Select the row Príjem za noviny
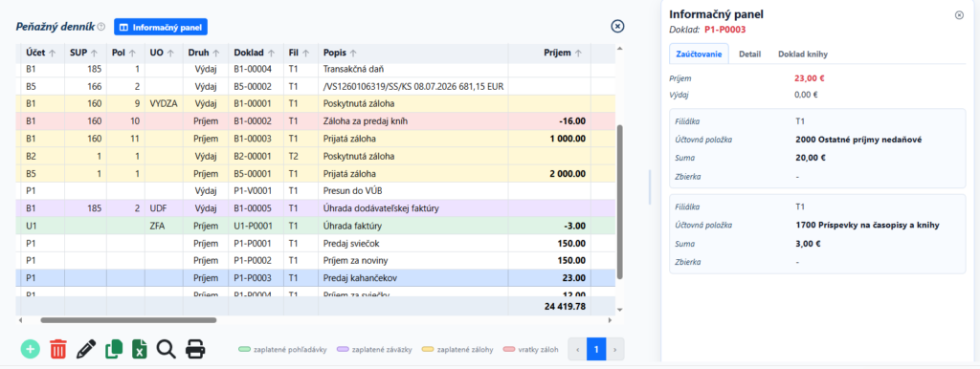The image size is (980, 369). (316, 260)
